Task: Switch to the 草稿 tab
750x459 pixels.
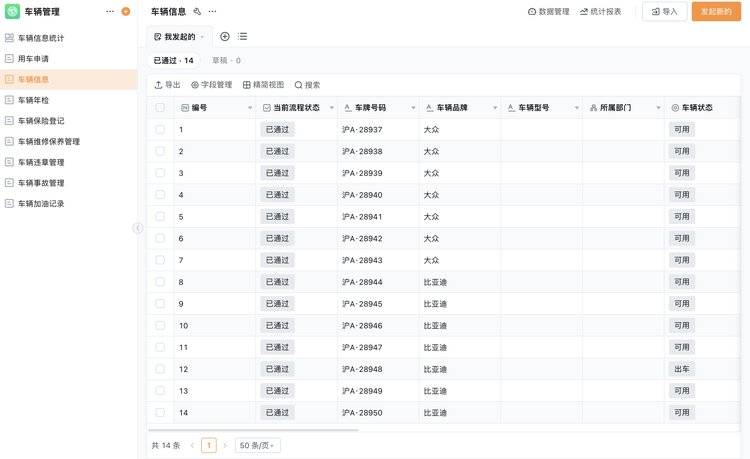Action: 226,61
